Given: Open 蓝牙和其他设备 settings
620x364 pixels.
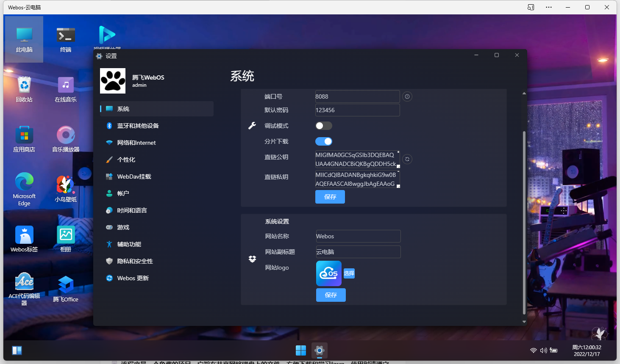Looking at the screenshot, I should coord(157,126).
